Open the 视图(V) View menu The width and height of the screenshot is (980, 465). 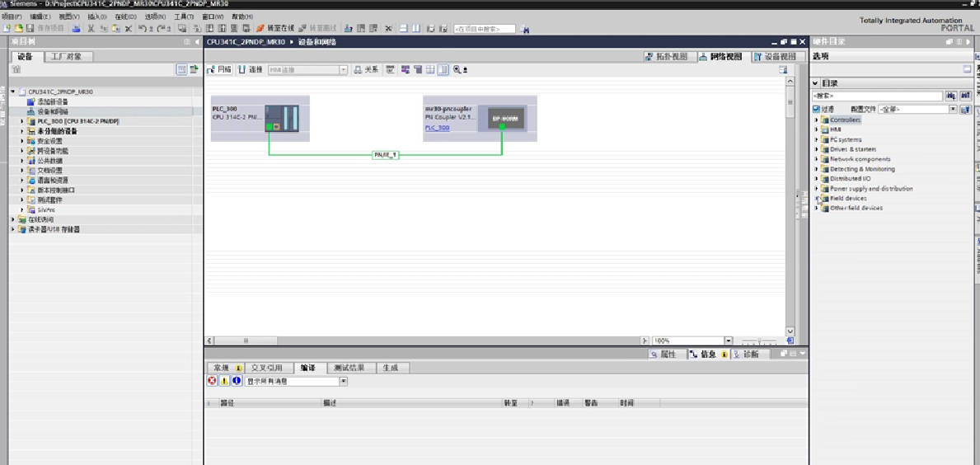pos(68,16)
